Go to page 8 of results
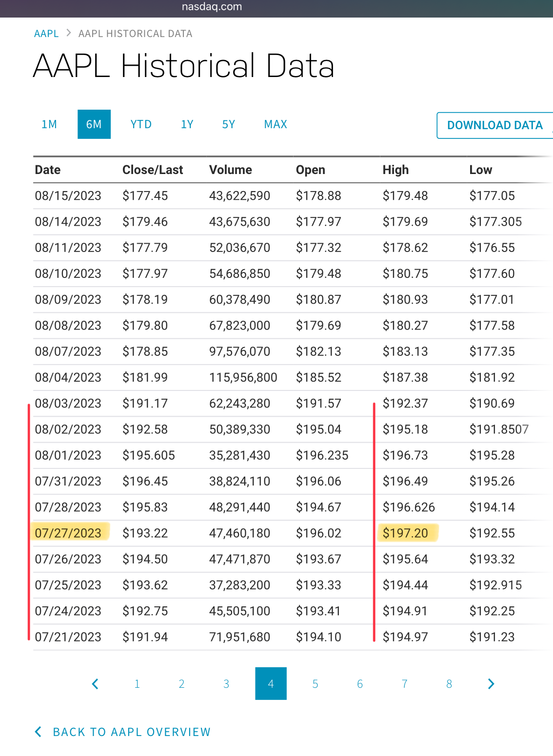Image resolution: width=553 pixels, height=756 pixels. pos(449,684)
